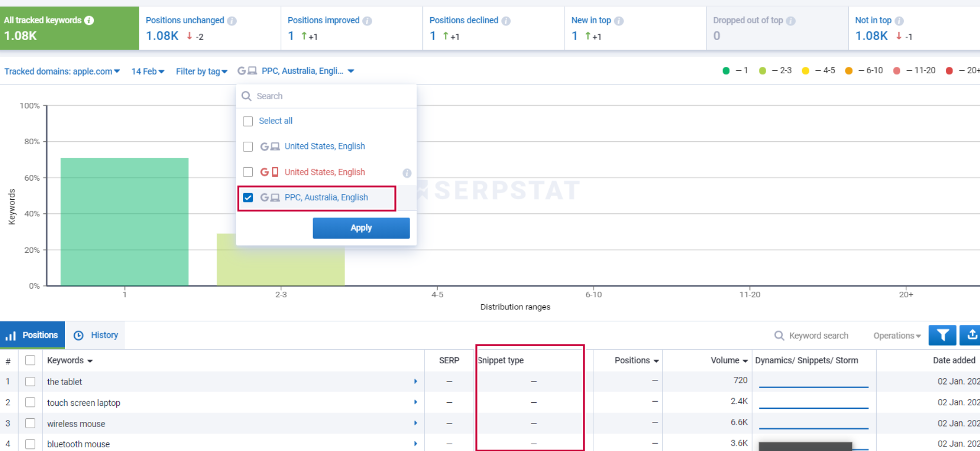Click the green position 1 legend dot
The image size is (980, 451).
[726, 71]
